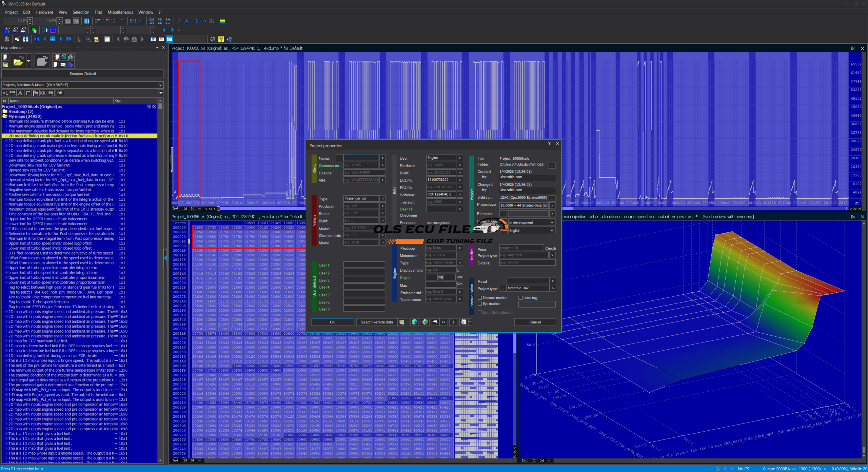Click the rainbow color palette swatch
Screen dimensions: 868x472
click(222, 21)
